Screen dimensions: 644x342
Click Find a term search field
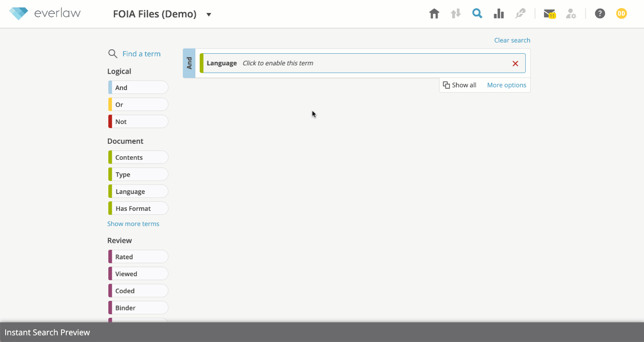tap(142, 54)
